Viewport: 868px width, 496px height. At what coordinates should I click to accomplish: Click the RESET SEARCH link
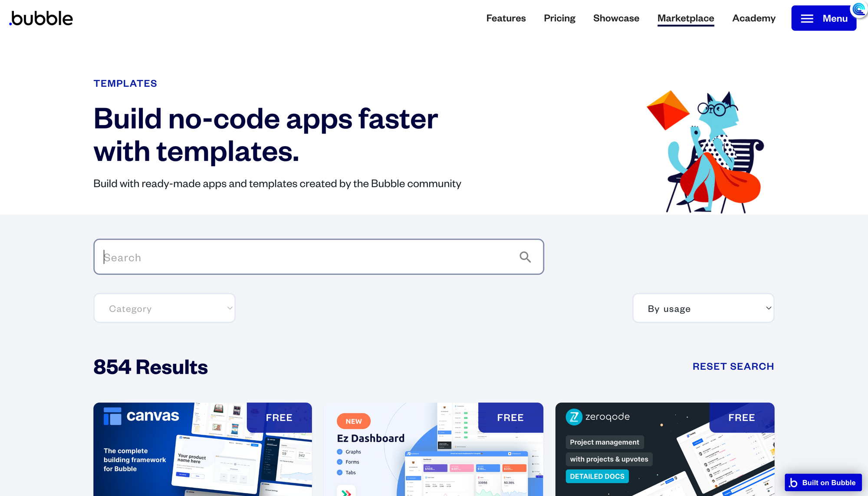pyautogui.click(x=733, y=366)
